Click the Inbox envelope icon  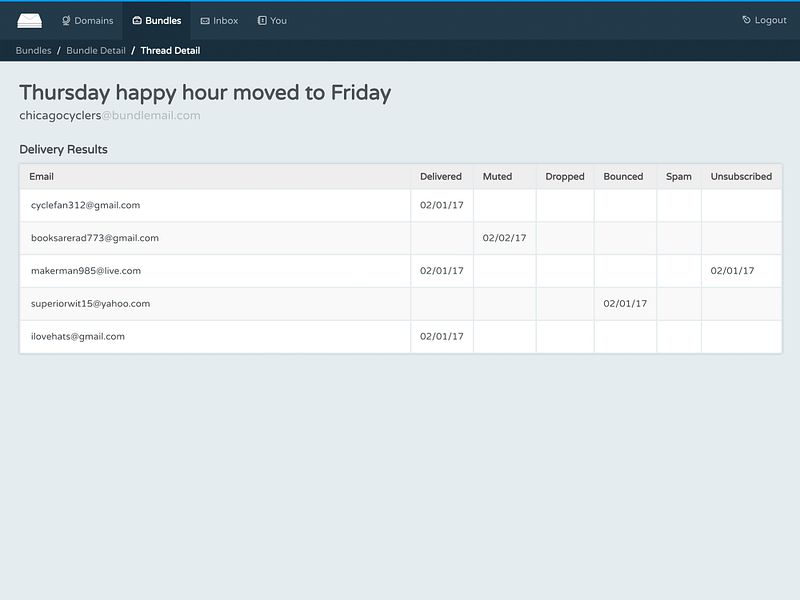click(205, 20)
